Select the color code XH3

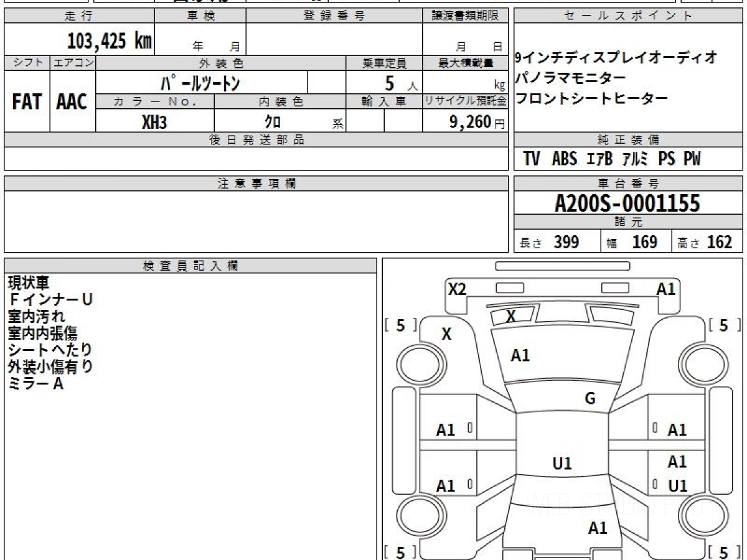click(x=154, y=122)
